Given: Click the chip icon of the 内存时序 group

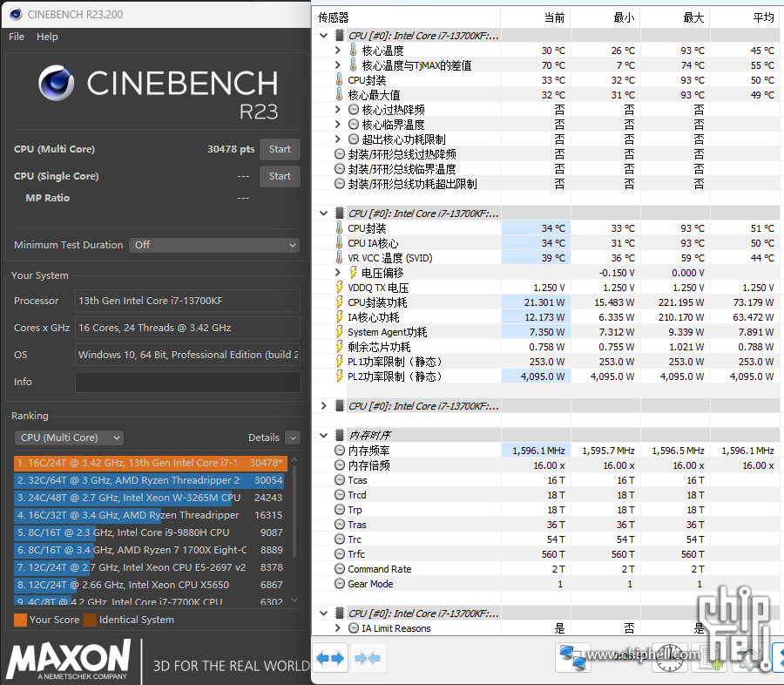Looking at the screenshot, I should [x=340, y=436].
